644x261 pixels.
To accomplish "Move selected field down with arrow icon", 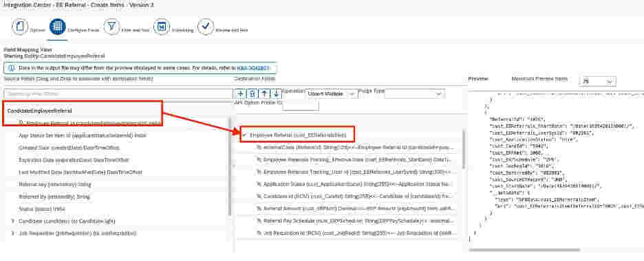I will pos(276,94).
